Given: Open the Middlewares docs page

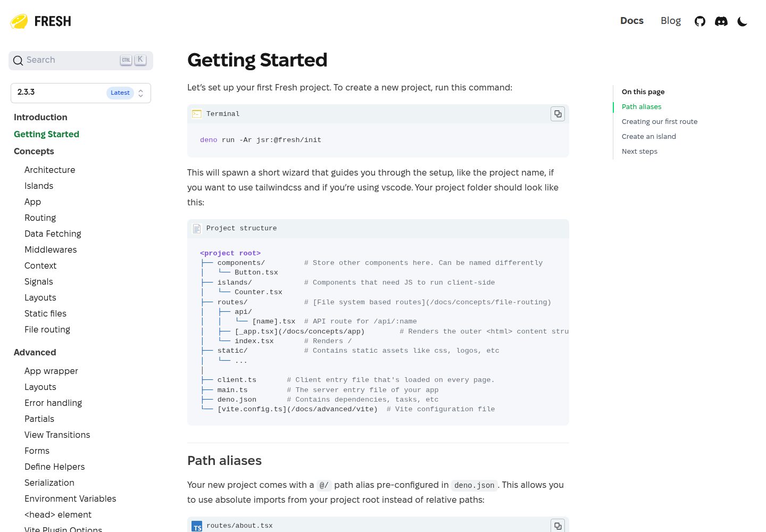Looking at the screenshot, I should coord(51,250).
